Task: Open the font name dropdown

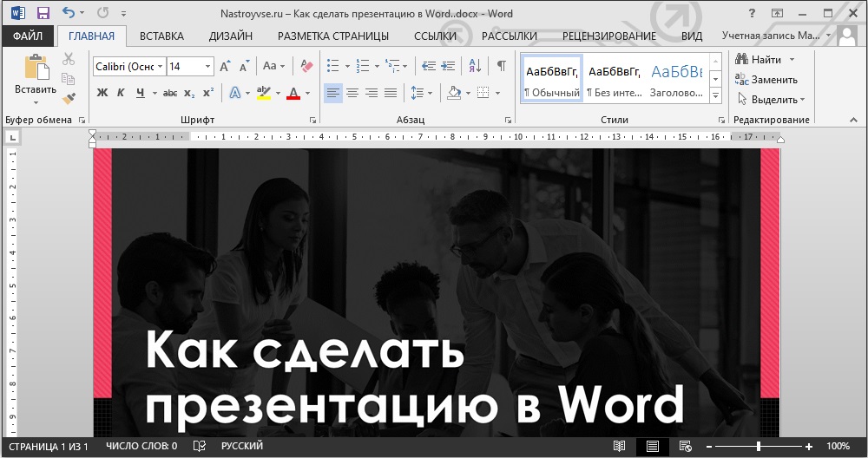Action: point(160,67)
